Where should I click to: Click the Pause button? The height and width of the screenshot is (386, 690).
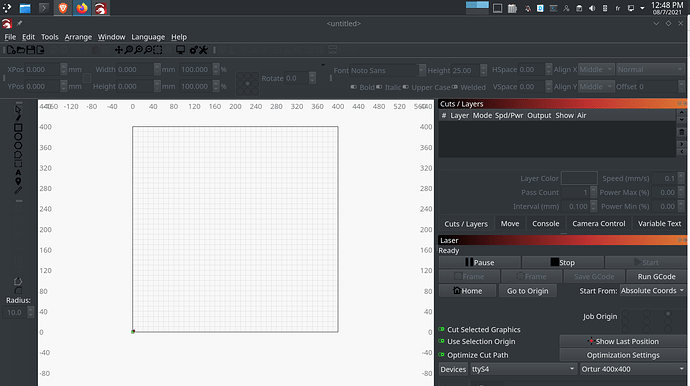480,263
